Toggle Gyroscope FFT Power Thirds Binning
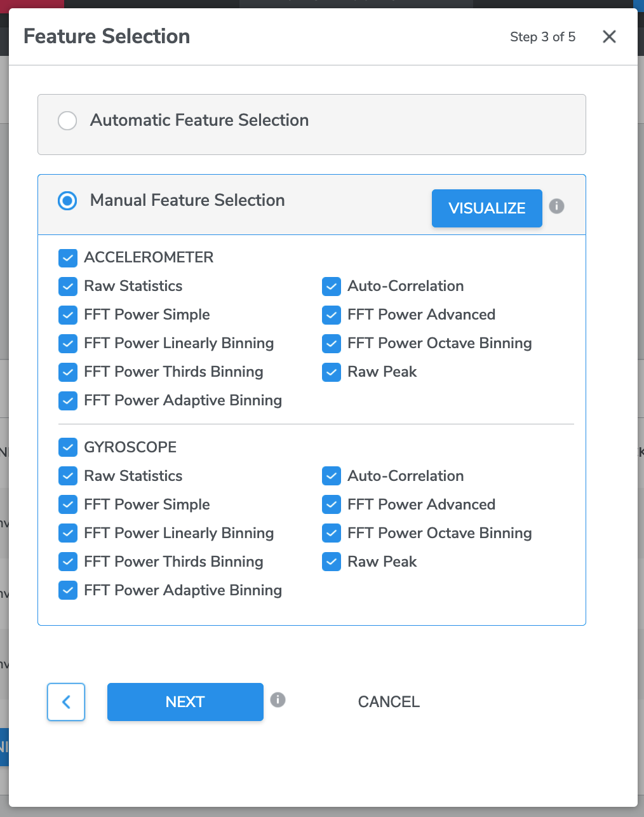Viewport: 644px width, 817px height. tap(68, 562)
